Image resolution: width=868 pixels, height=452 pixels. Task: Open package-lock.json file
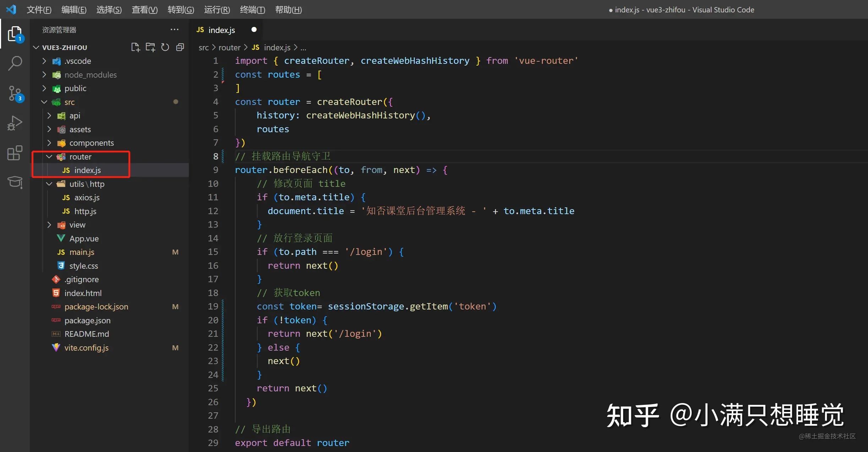pyautogui.click(x=110, y=307)
